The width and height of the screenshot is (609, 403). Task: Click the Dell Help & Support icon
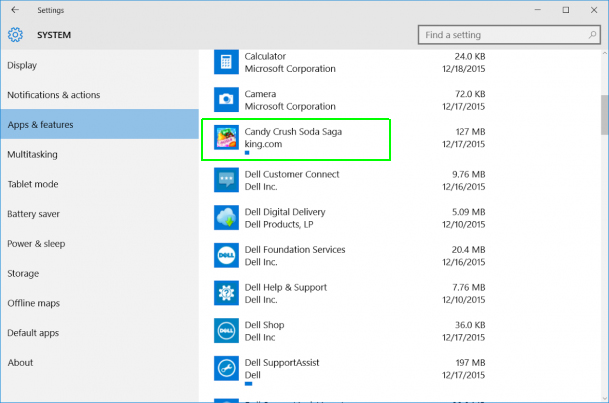pos(227,293)
